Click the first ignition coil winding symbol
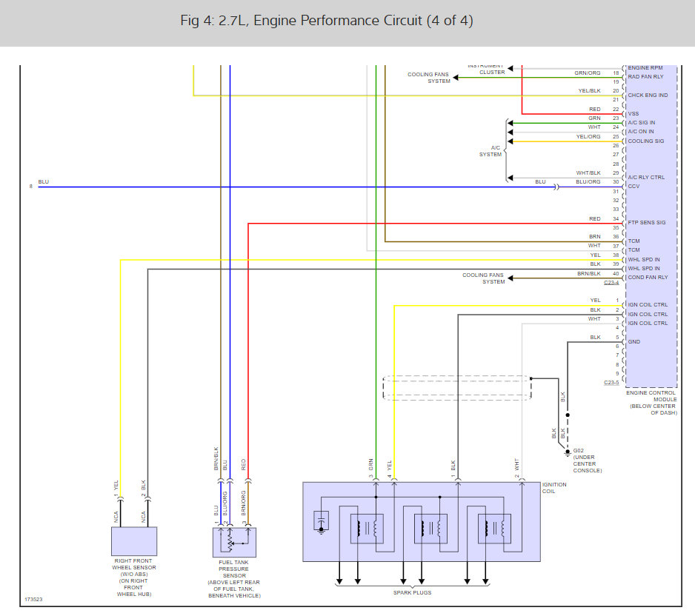695x616 pixels. pyautogui.click(x=367, y=529)
